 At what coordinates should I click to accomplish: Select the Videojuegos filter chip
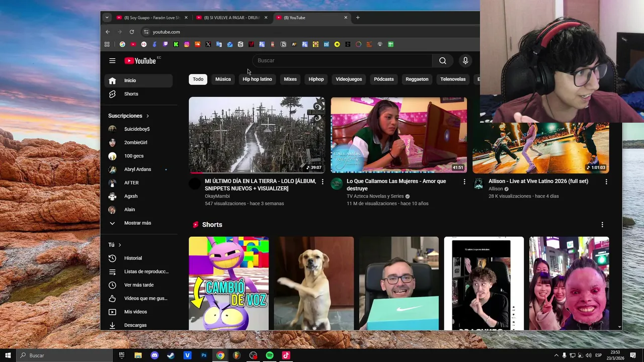tap(349, 79)
